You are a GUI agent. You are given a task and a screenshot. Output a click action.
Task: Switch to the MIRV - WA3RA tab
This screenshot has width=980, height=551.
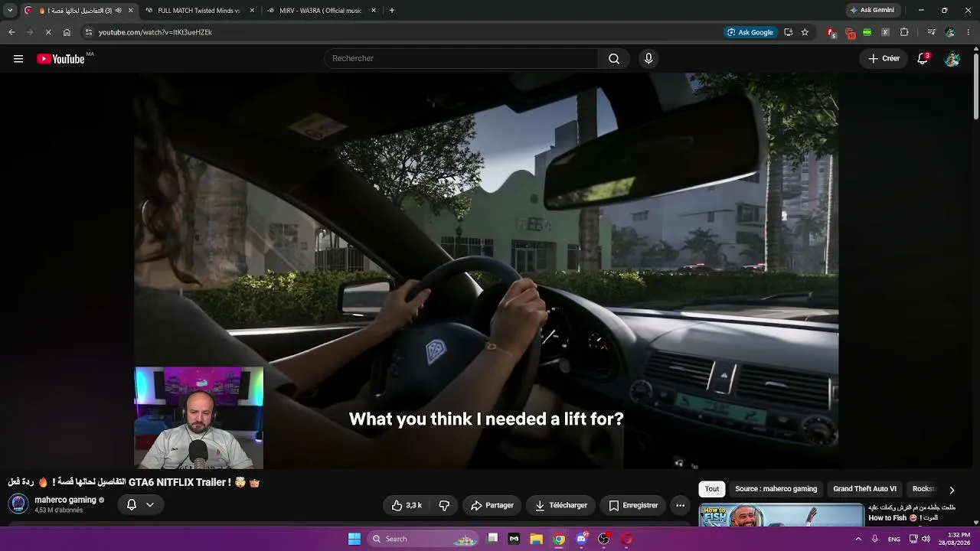pos(320,11)
